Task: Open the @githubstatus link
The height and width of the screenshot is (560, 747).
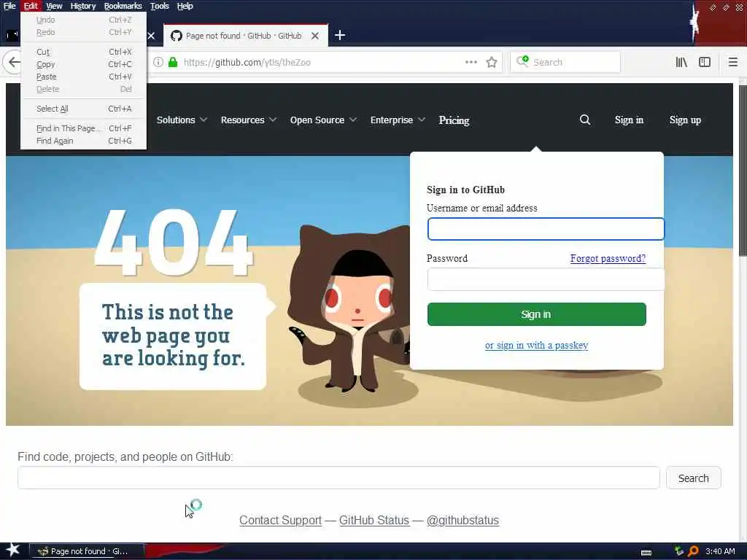Action: [x=462, y=520]
